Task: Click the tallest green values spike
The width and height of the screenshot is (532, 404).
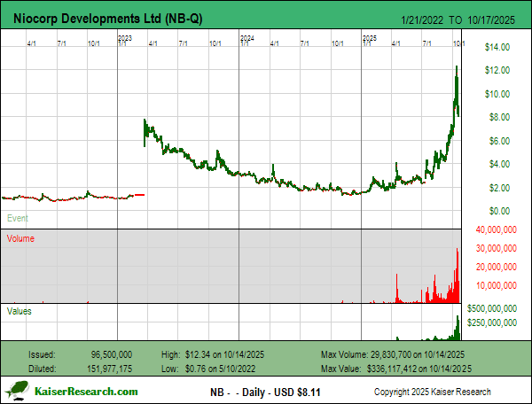Action: pos(458,327)
